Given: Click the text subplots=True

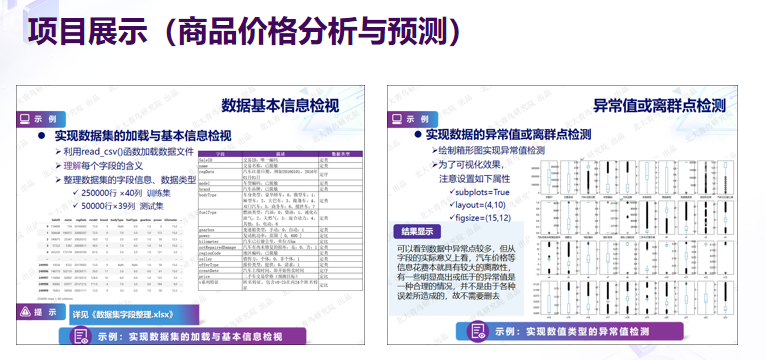Looking at the screenshot, I should (483, 192).
